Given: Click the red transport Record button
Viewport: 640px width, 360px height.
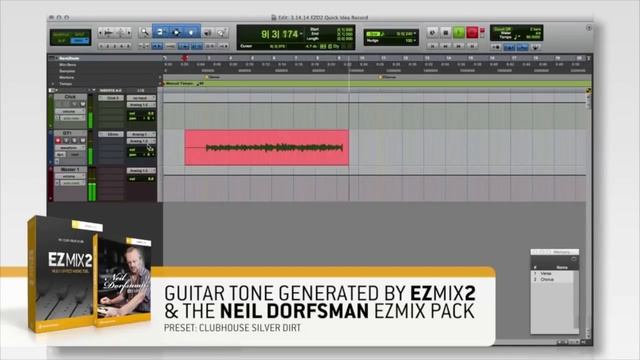Looking at the screenshot, I should (x=472, y=32).
